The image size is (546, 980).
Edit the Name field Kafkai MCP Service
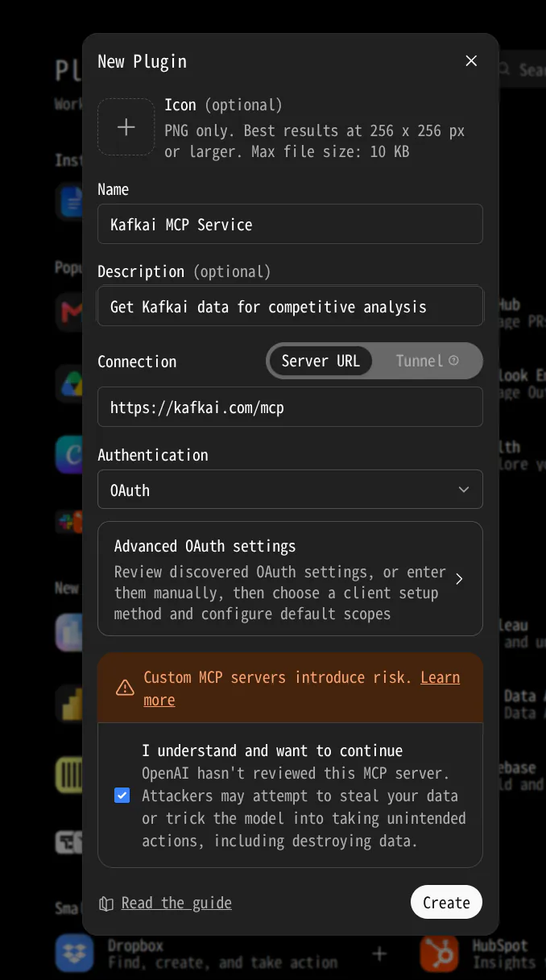tap(290, 224)
